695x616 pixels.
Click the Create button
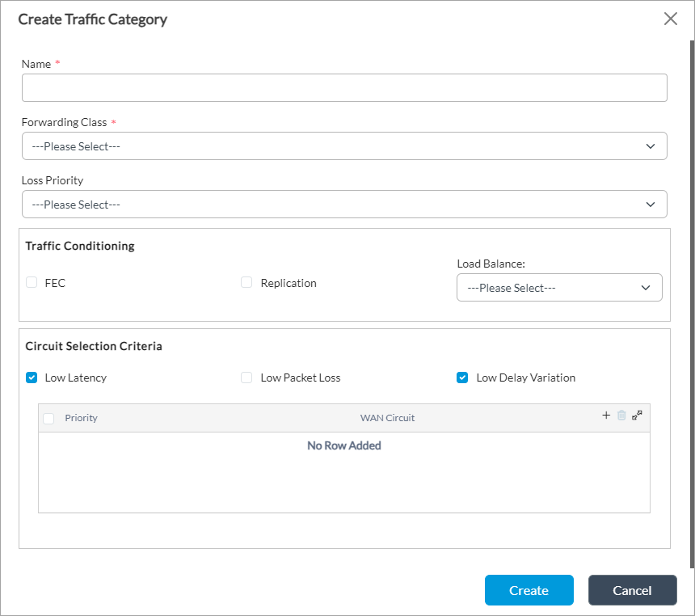coord(529,590)
